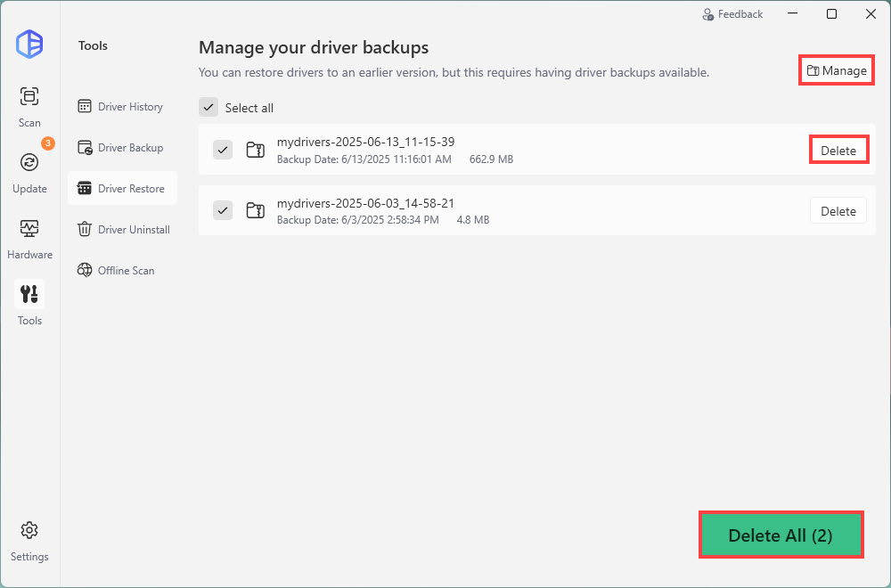
Task: Open Settings gear icon
Action: click(29, 530)
